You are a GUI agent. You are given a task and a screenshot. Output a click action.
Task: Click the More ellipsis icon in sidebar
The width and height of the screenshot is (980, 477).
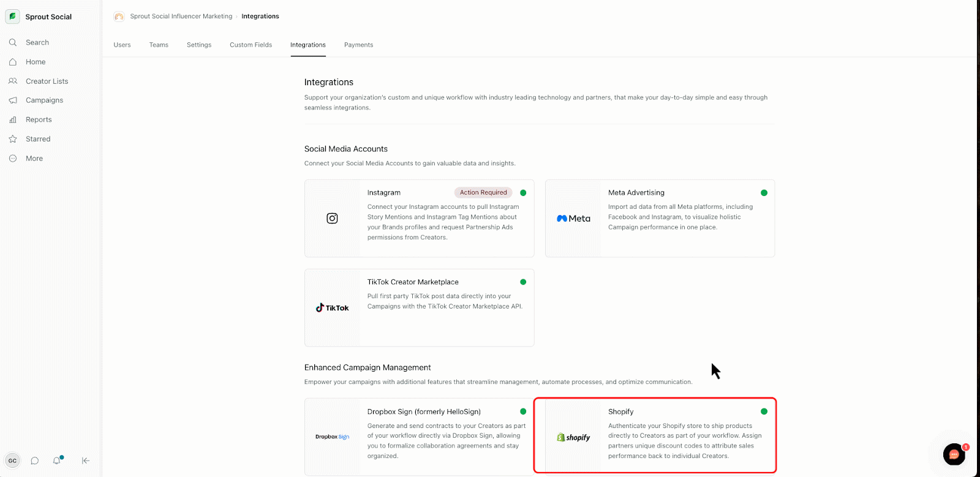(13, 159)
